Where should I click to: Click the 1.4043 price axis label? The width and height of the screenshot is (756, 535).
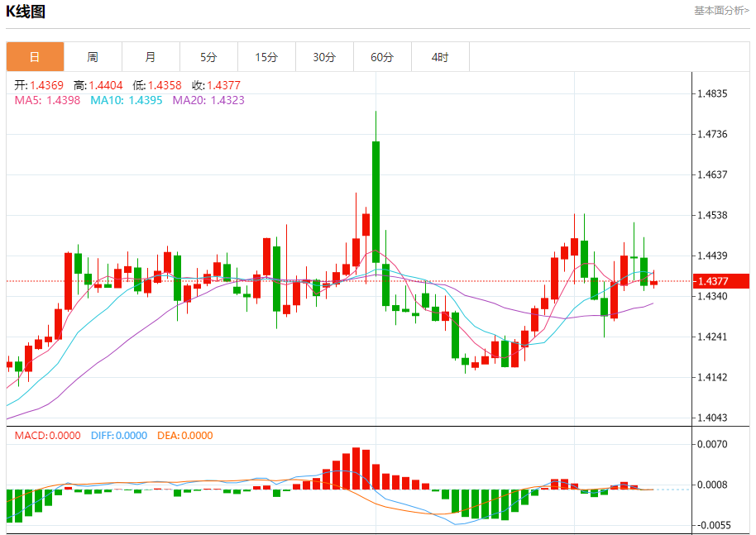[712, 418]
